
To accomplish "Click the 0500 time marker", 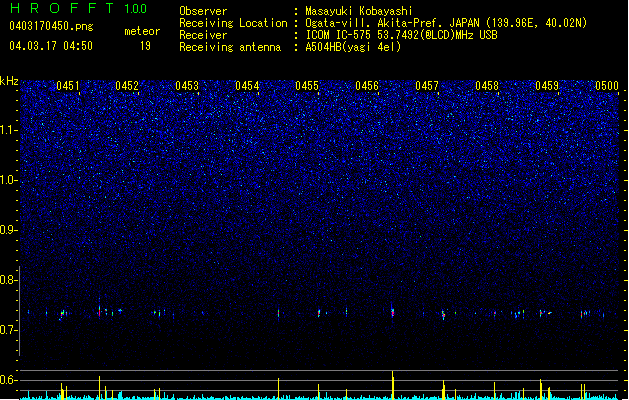I will click(607, 86).
